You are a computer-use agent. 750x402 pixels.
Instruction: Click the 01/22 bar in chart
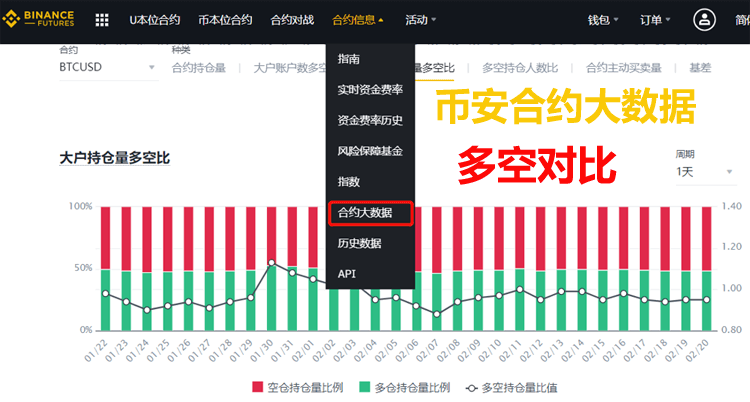pos(105,268)
